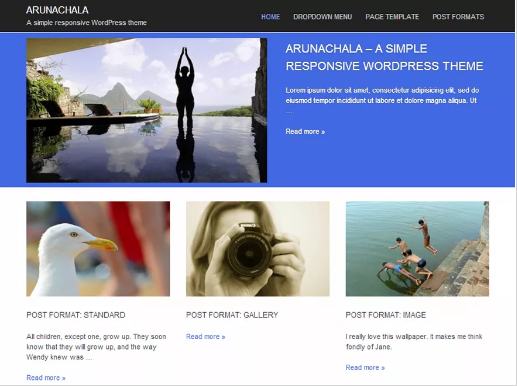Open the Home menu item
The image size is (517, 386).
(270, 17)
